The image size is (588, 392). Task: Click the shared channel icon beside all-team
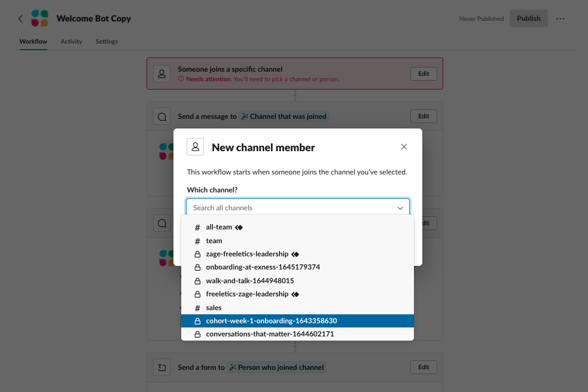click(238, 227)
